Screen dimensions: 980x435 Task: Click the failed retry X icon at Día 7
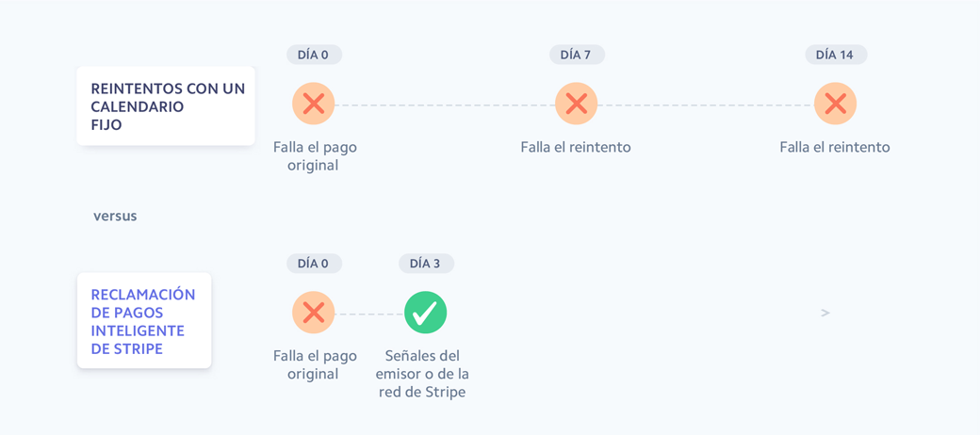click(576, 104)
